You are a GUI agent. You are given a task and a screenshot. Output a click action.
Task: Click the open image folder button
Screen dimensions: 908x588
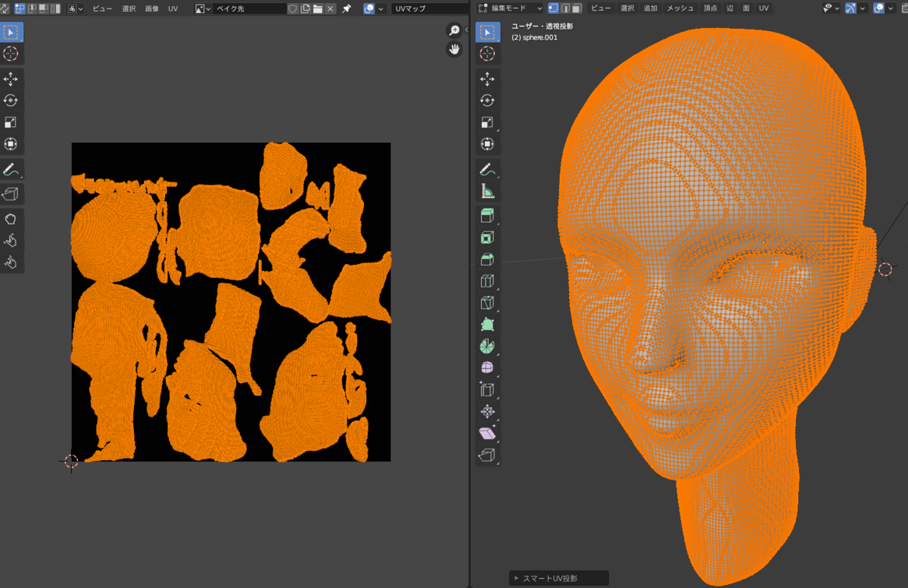click(x=318, y=8)
